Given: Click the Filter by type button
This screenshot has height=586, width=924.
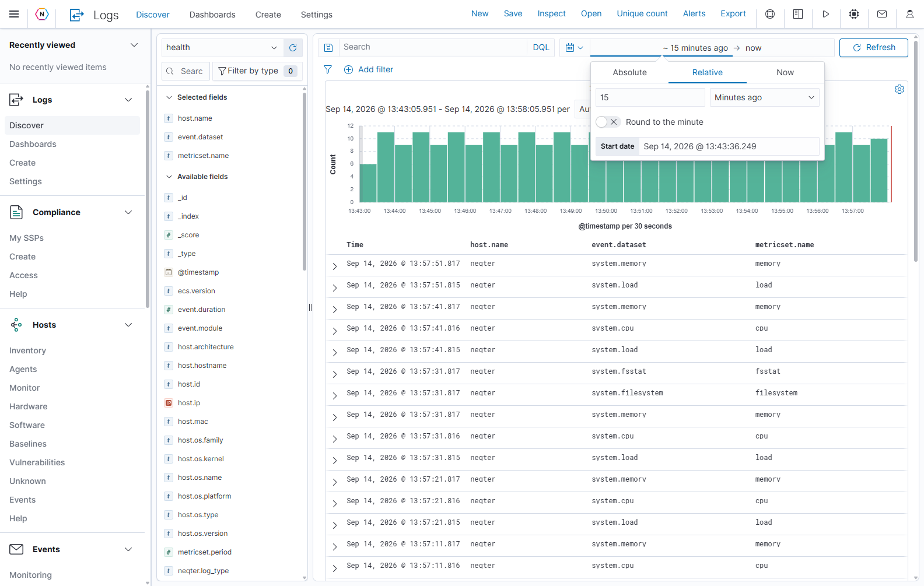Looking at the screenshot, I should 257,71.
